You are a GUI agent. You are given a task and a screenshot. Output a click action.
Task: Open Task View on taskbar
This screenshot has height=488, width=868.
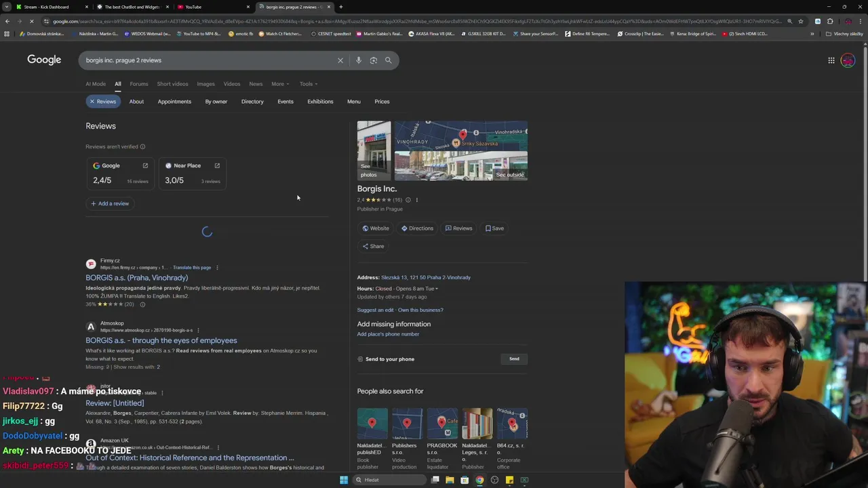(x=435, y=480)
